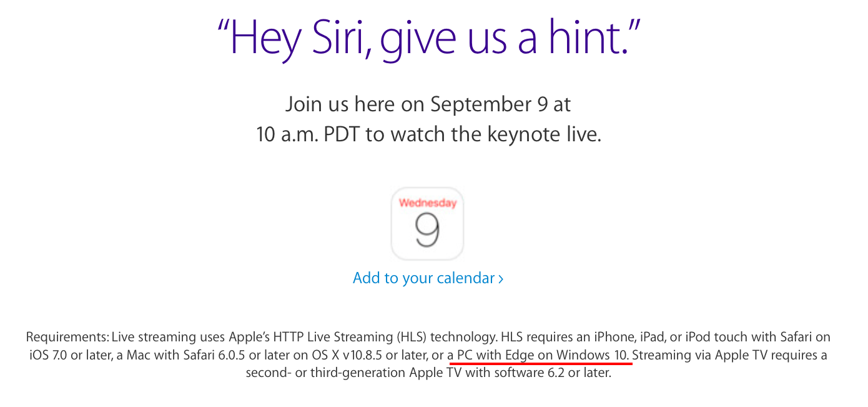Click the chevron after "Add to your calendar"
Screen dimensions: 868x407
[501, 279]
